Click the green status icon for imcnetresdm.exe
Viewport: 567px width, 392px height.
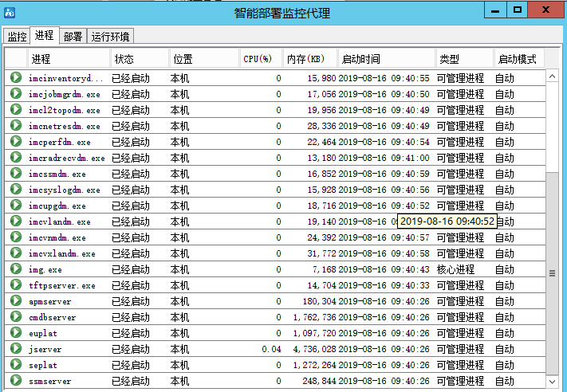[x=16, y=125]
